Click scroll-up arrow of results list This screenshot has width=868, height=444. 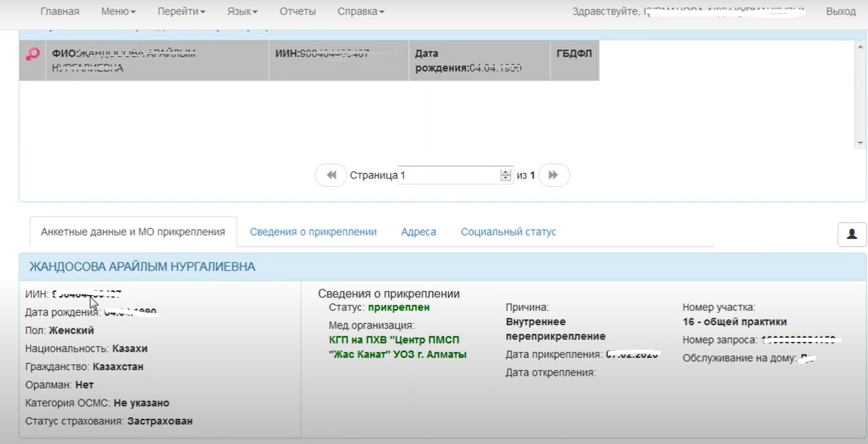(860, 47)
